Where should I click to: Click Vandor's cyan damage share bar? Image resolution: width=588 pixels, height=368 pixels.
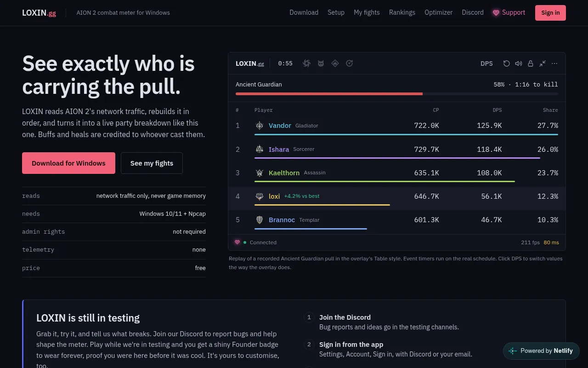click(x=406, y=134)
